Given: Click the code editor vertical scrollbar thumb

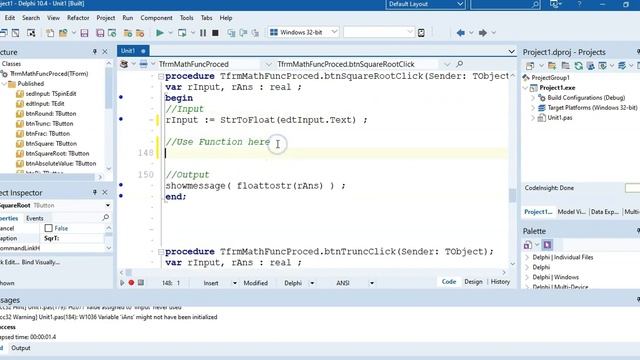Looking at the screenshot, I should pyautogui.click(x=512, y=196).
